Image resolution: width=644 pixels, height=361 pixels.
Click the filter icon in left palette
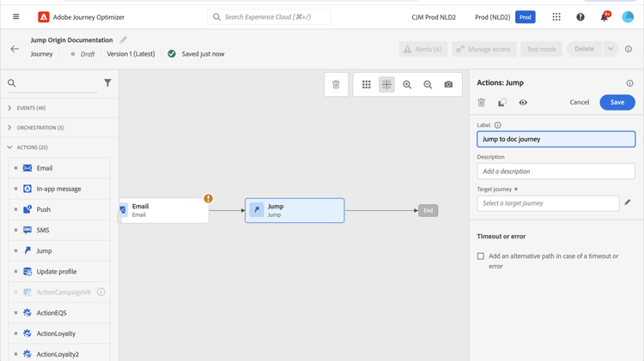107,83
